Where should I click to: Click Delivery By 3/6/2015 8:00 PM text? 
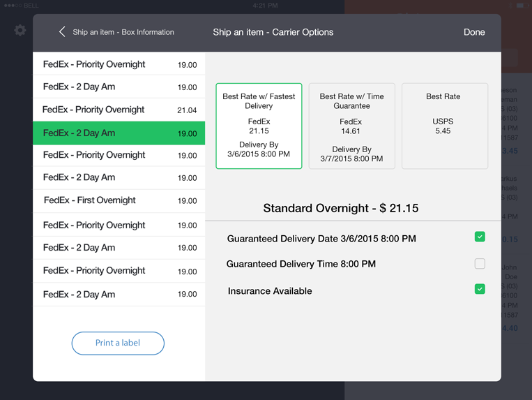[x=259, y=149]
